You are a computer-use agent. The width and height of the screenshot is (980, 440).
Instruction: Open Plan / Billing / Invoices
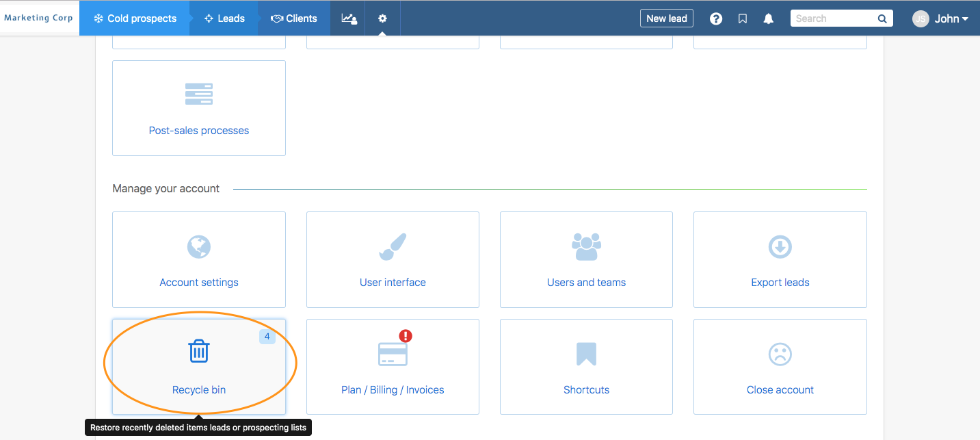tap(393, 389)
